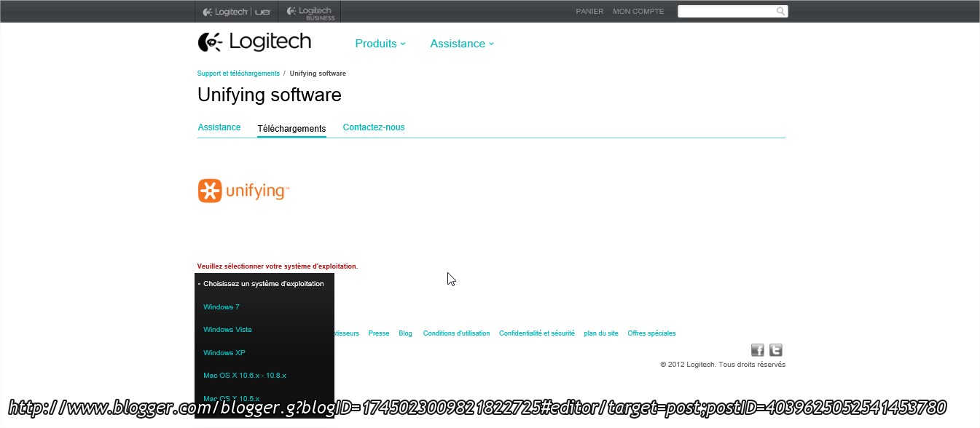Click the 2012 Logitech copyright text
Image resolution: width=980 pixels, height=428 pixels.
click(x=723, y=365)
